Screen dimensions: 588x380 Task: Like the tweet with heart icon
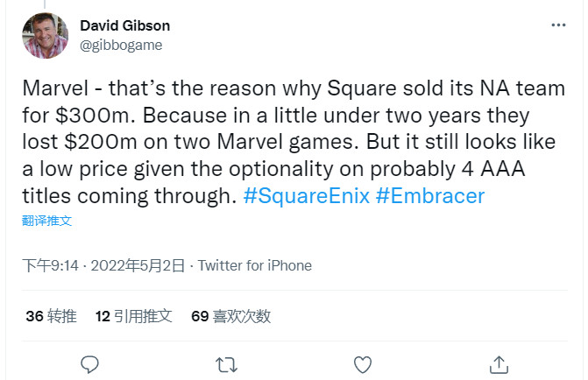[362, 362]
